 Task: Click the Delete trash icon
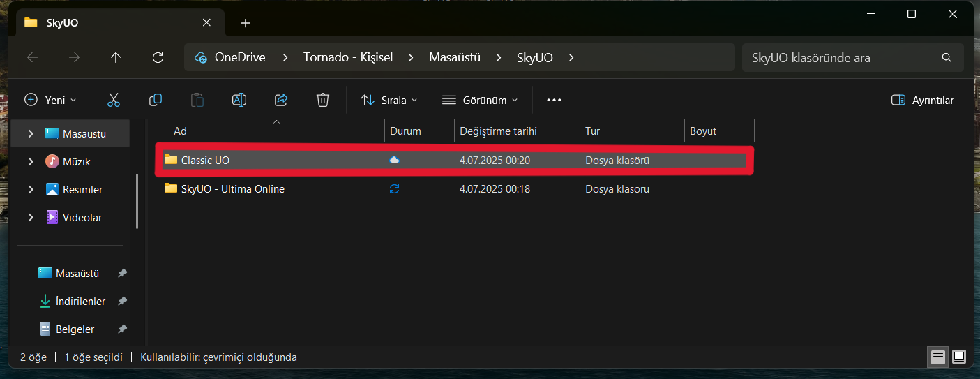pyautogui.click(x=322, y=100)
